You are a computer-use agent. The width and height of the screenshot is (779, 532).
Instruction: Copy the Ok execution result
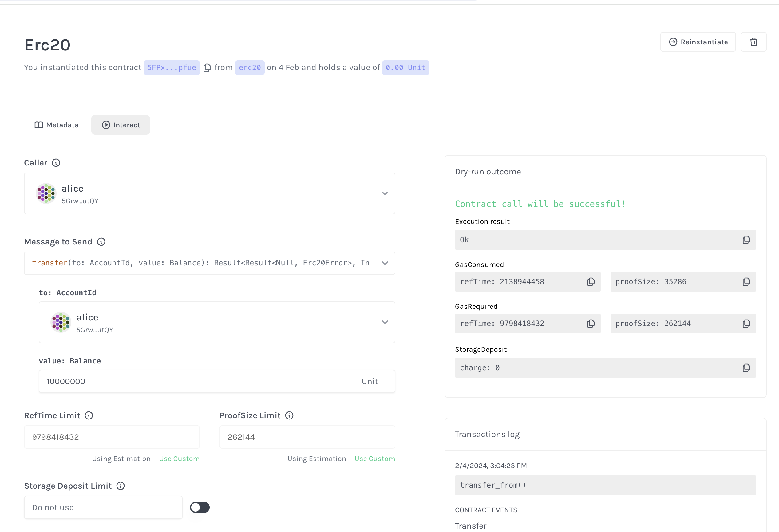tap(746, 240)
